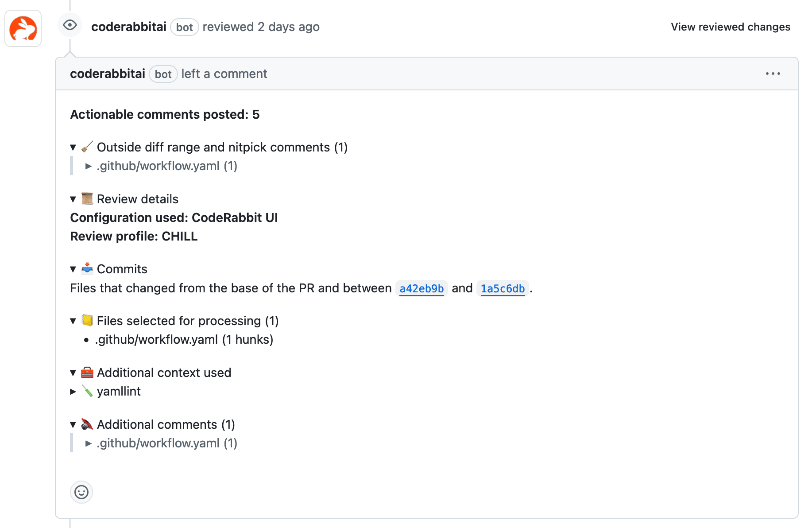
Task: Collapse the Review details section
Action: (x=73, y=199)
